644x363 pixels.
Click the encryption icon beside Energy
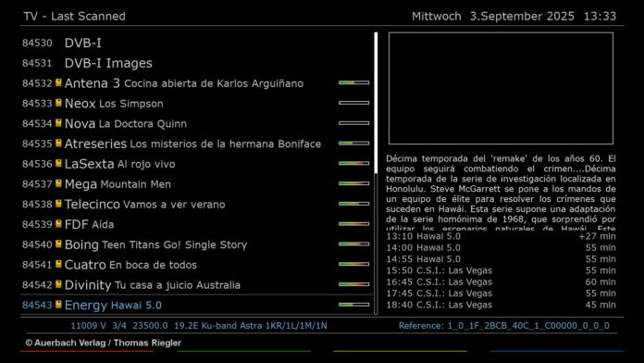coord(58,305)
